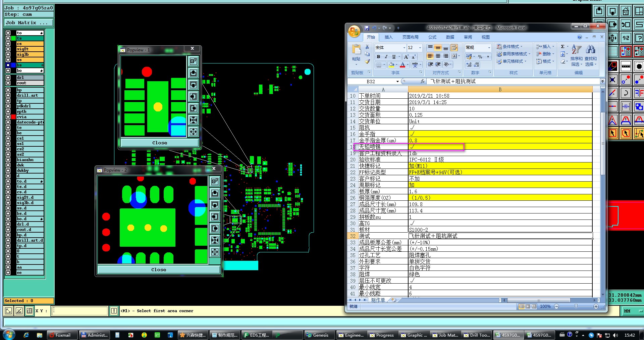Click the pan up icon in Popview - 2

215,193
